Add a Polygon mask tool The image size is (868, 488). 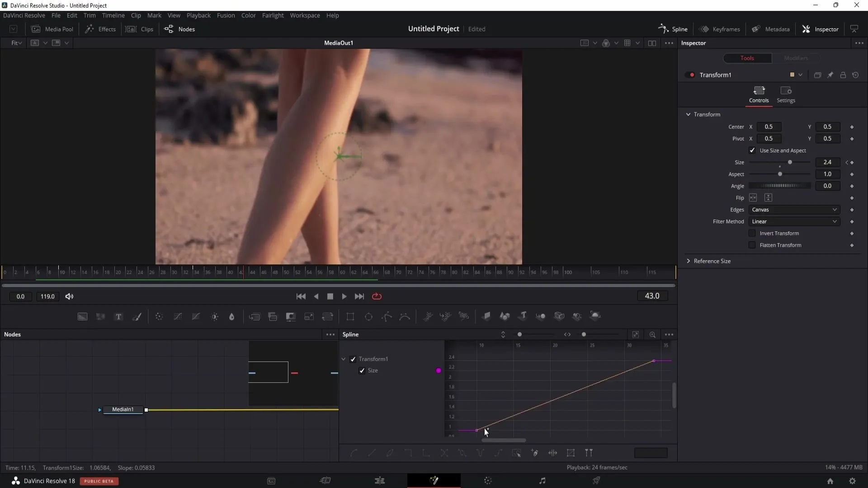tap(387, 317)
